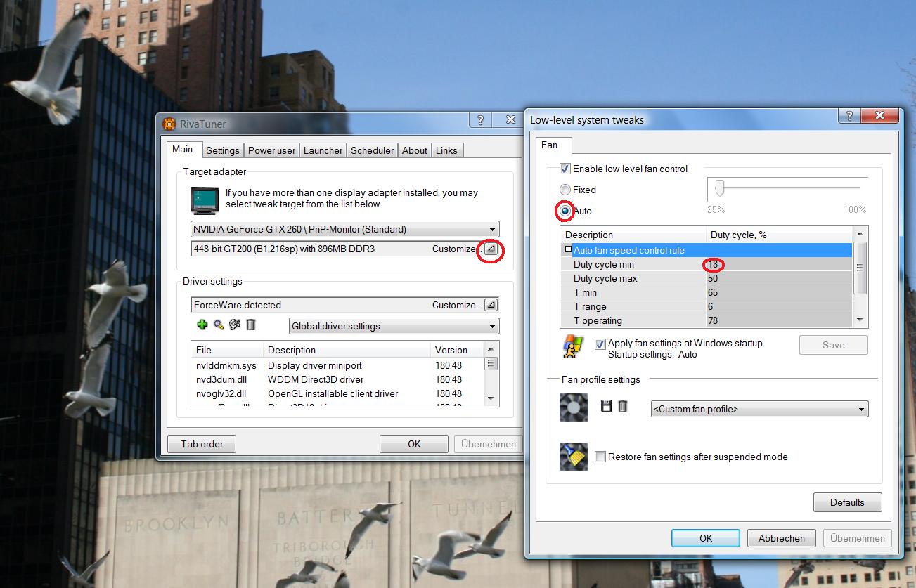Click the Low-level system tweaks help button
Image resolution: width=916 pixels, height=588 pixels.
tap(850, 116)
